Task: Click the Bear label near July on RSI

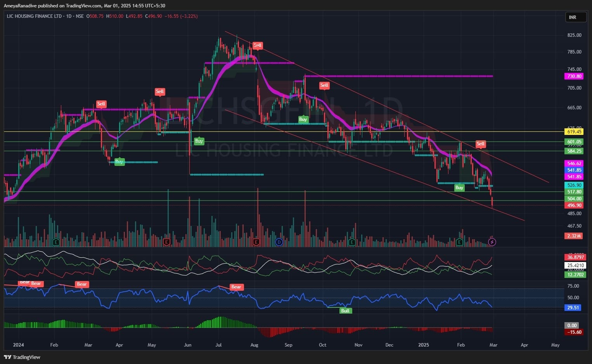Action: [236, 287]
